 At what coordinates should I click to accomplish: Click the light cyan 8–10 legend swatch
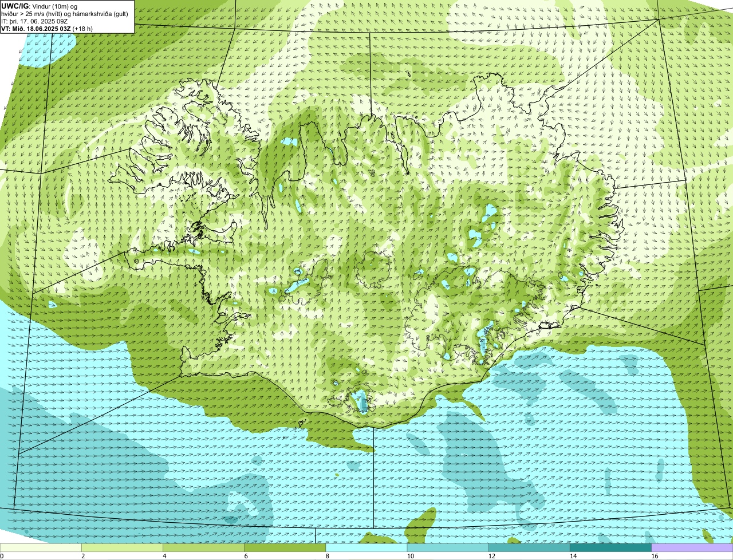coord(367,548)
